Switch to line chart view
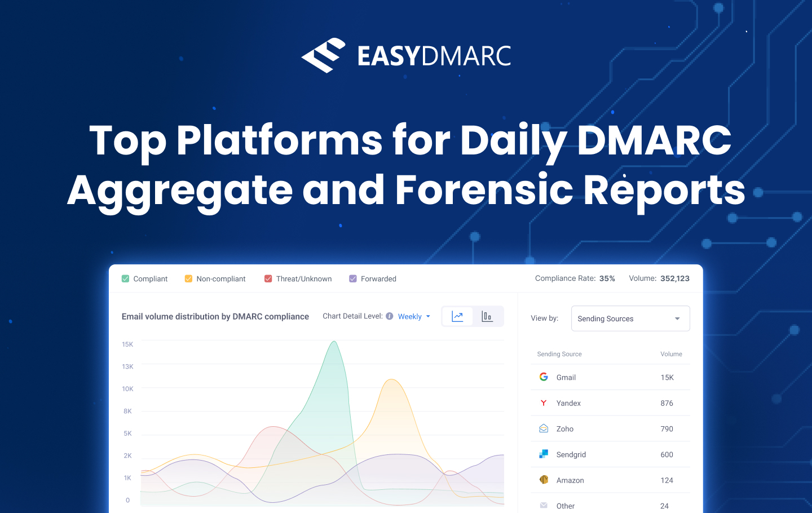 click(x=457, y=317)
